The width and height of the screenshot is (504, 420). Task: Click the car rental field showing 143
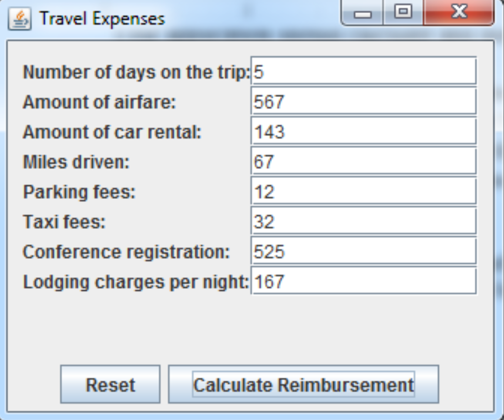tap(363, 131)
